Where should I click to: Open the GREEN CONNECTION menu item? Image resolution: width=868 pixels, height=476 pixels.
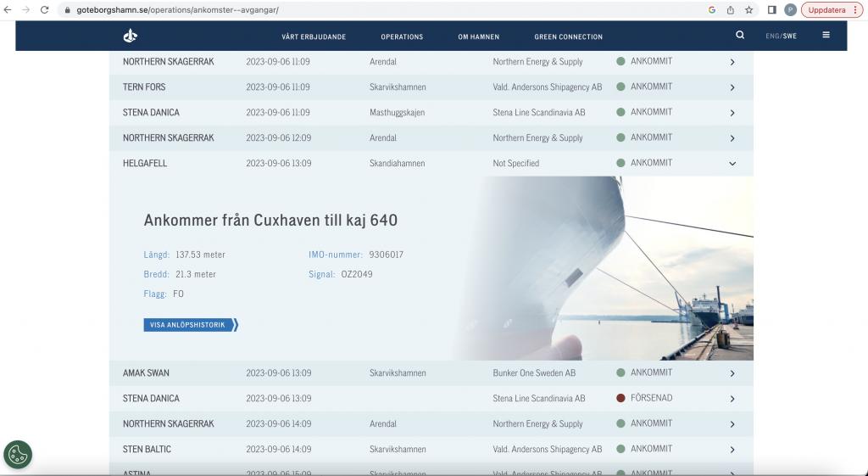(568, 36)
